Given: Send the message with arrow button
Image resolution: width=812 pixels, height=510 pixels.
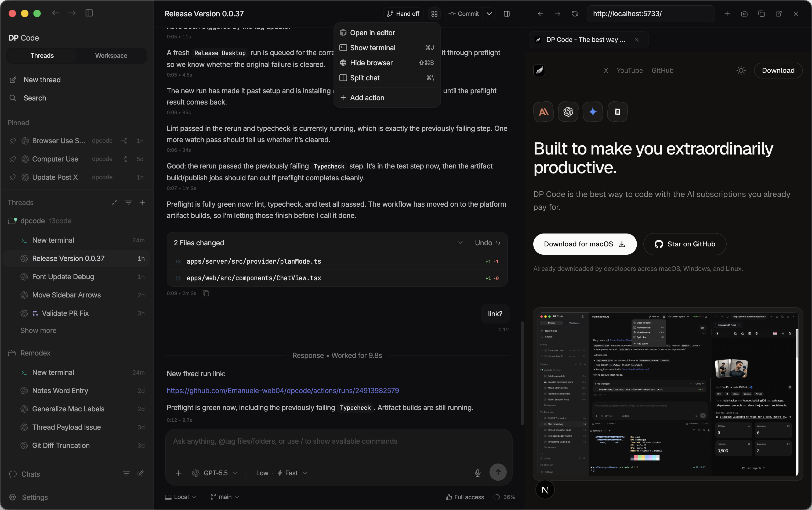Looking at the screenshot, I should pos(498,472).
